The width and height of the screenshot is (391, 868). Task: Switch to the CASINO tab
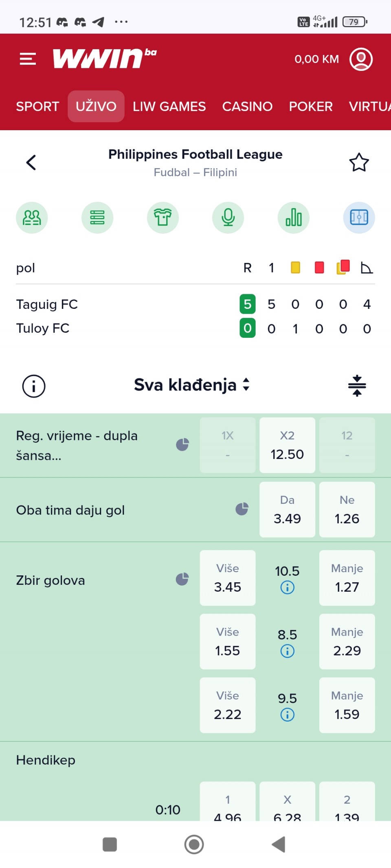tap(247, 107)
